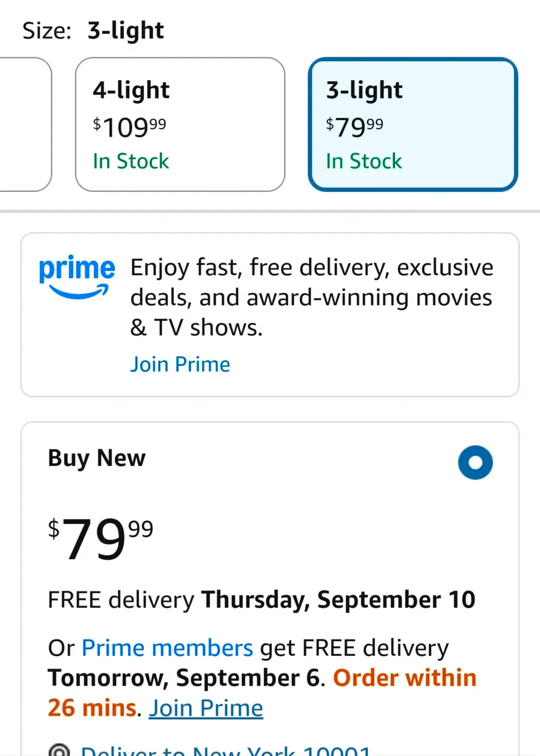Click the $109.99 price in 4-light card
This screenshot has height=756, width=540.
pyautogui.click(x=129, y=126)
